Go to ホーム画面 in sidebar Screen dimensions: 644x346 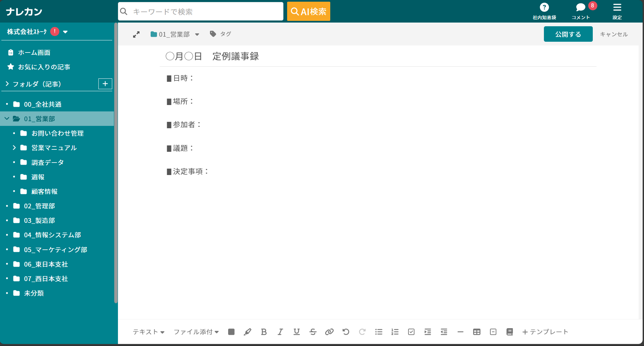point(34,53)
